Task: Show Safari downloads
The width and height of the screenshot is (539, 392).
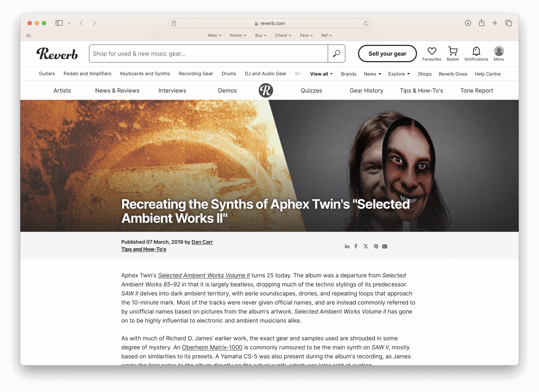Action: tap(468, 23)
